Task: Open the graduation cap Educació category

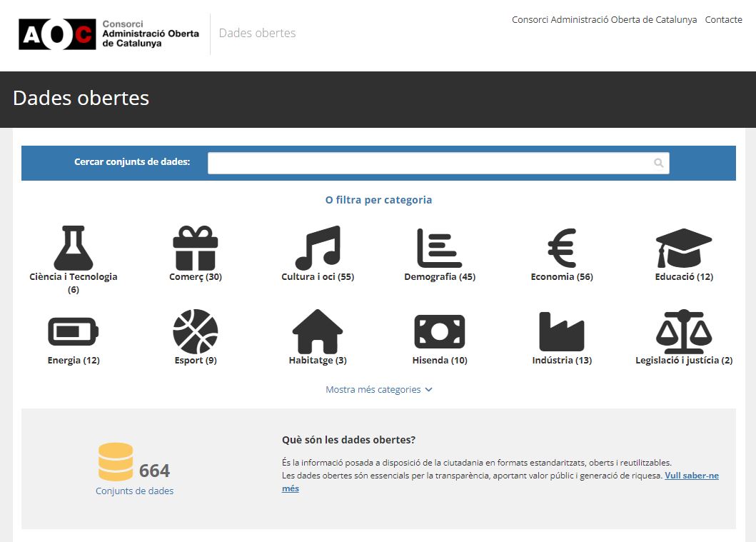Action: click(684, 248)
